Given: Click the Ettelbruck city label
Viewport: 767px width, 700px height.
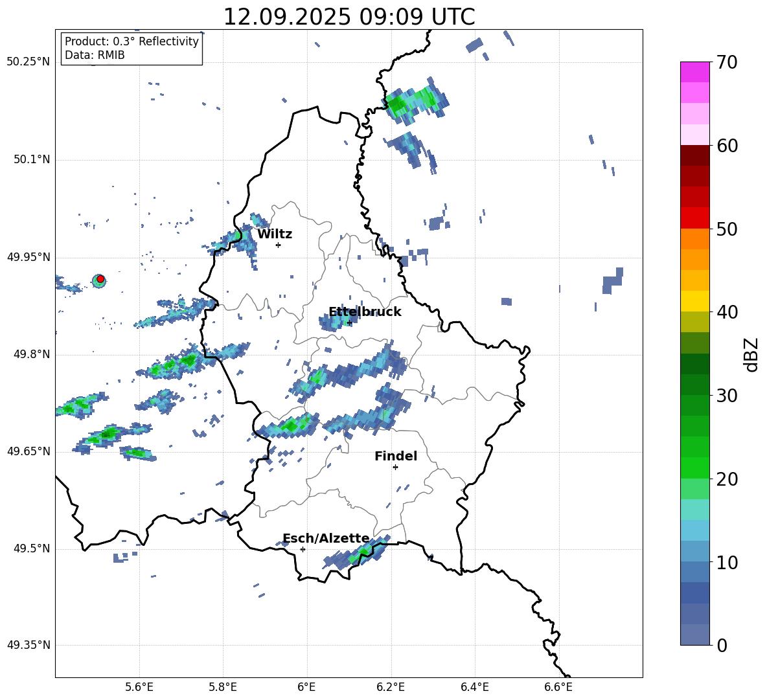Looking at the screenshot, I should tap(365, 312).
